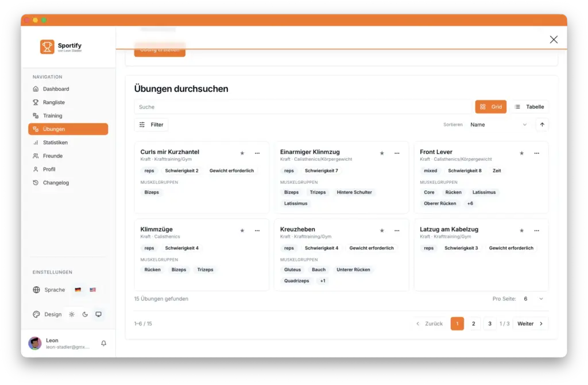Switch language to US English flag
The height and width of the screenshot is (385, 588).
[92, 290]
